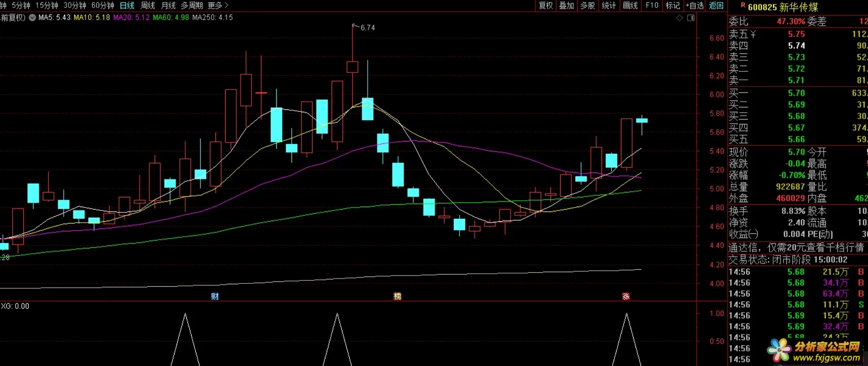Select the 买五 5.66 price row
This screenshot has height=366, width=868.
click(797, 139)
